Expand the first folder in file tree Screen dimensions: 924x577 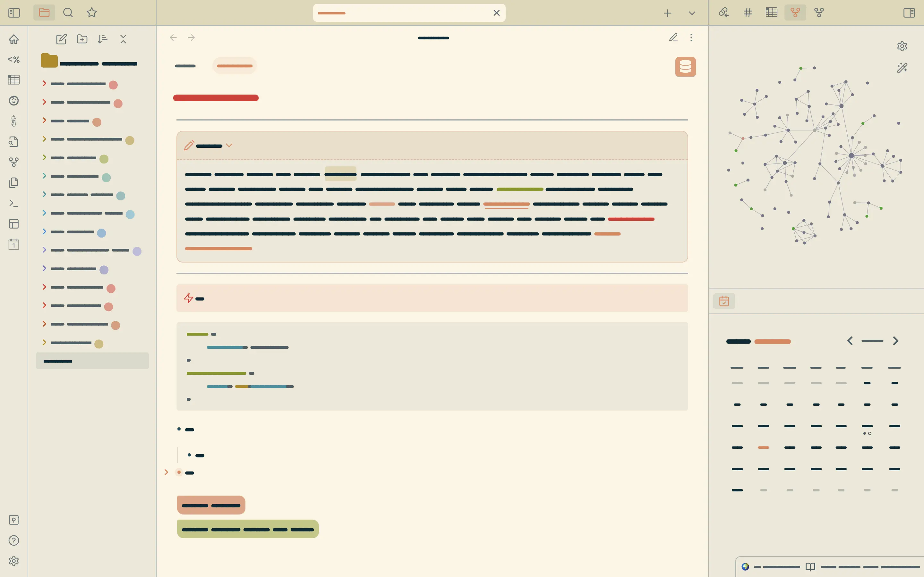tap(44, 83)
